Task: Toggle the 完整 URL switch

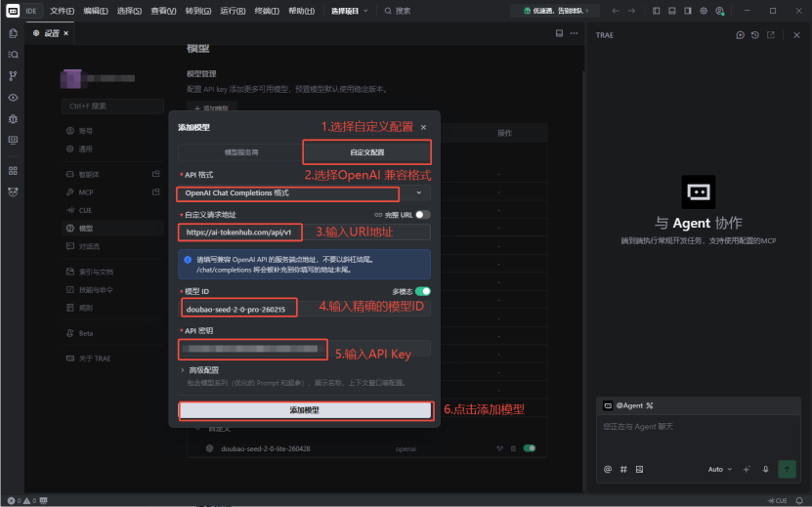Action: (422, 214)
